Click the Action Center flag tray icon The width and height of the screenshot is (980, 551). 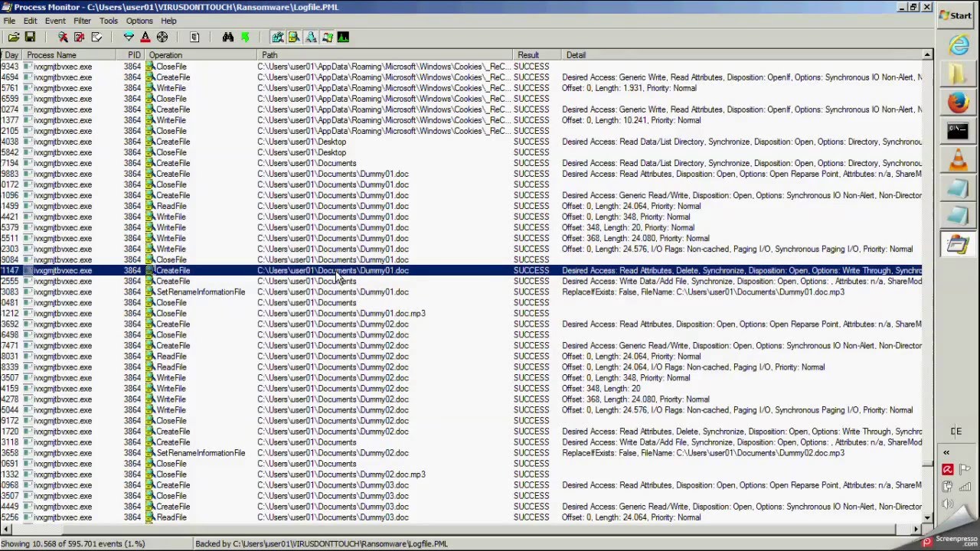tap(965, 470)
